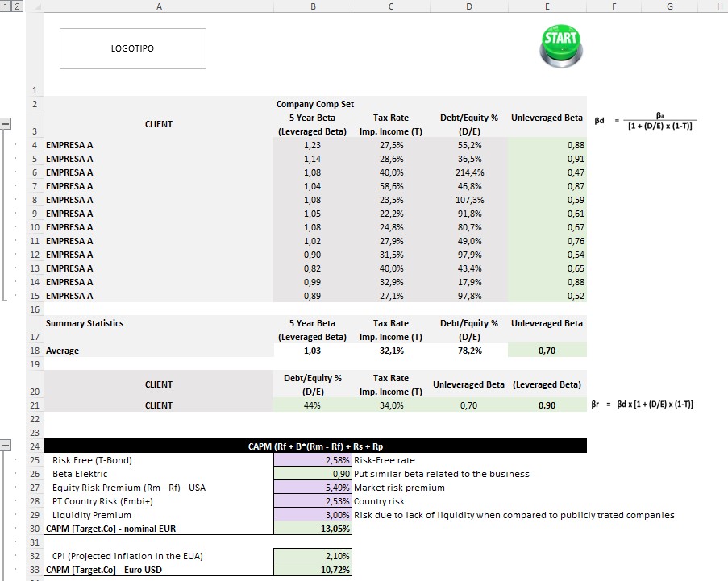Click the Equity Risk Premium cell 5,49%

[x=313, y=488]
